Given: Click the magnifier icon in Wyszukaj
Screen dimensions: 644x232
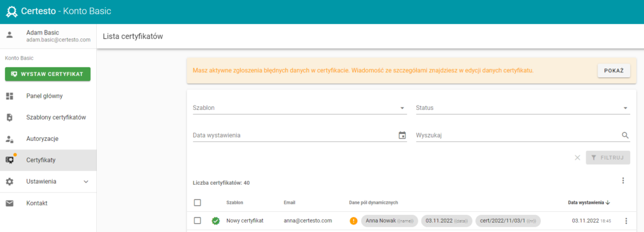Looking at the screenshot, I should (x=625, y=135).
